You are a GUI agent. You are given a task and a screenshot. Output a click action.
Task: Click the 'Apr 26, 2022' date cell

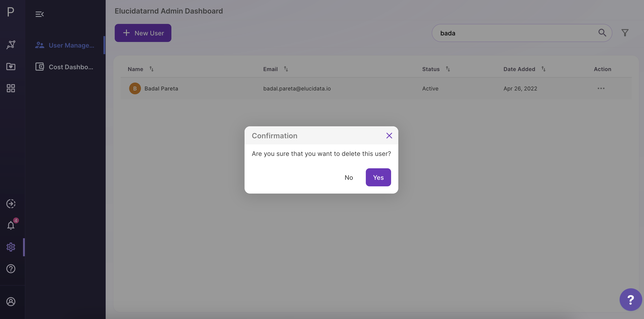click(520, 88)
